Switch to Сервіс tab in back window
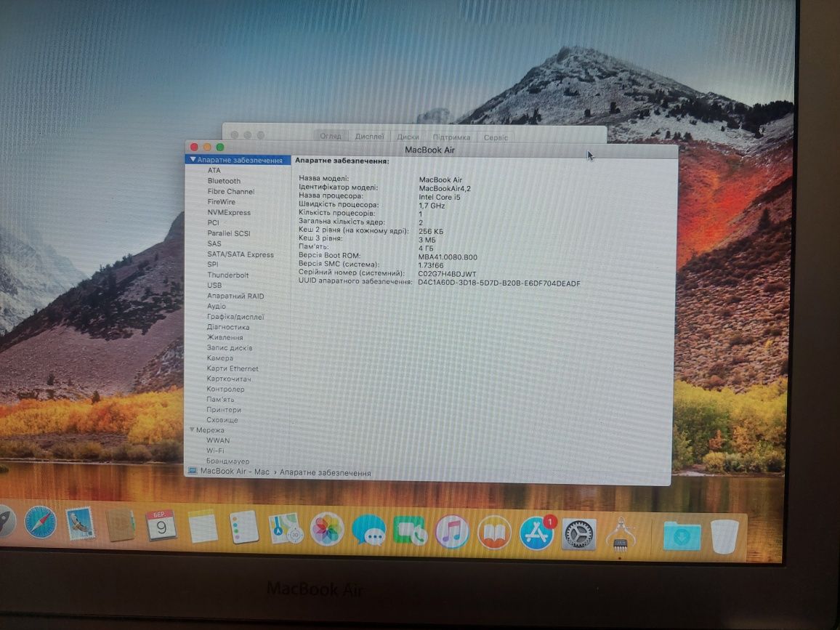This screenshot has height=630, width=840. [496, 137]
